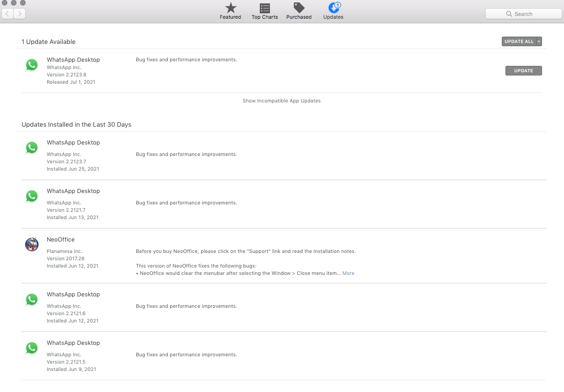Viewport: 564px width, 392px height.
Task: Go back with the left arrow button
Action: (7, 14)
